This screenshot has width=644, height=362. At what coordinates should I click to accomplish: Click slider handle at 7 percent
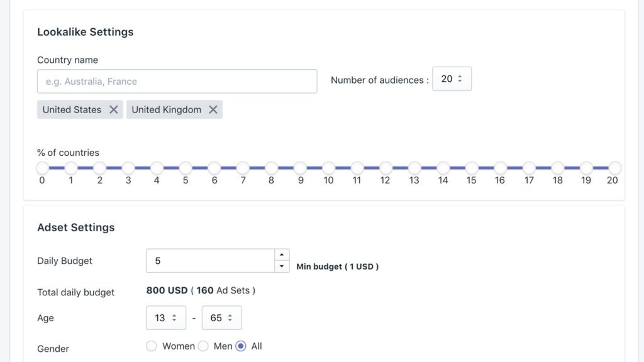[243, 168]
